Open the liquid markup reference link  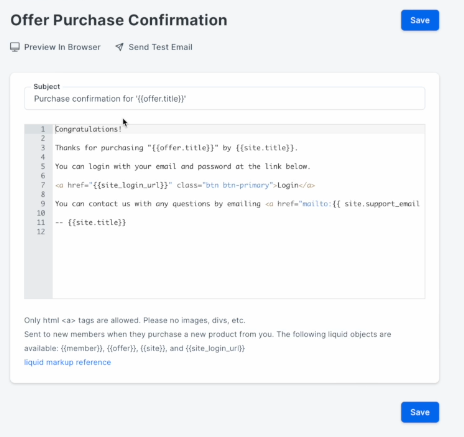click(67, 362)
